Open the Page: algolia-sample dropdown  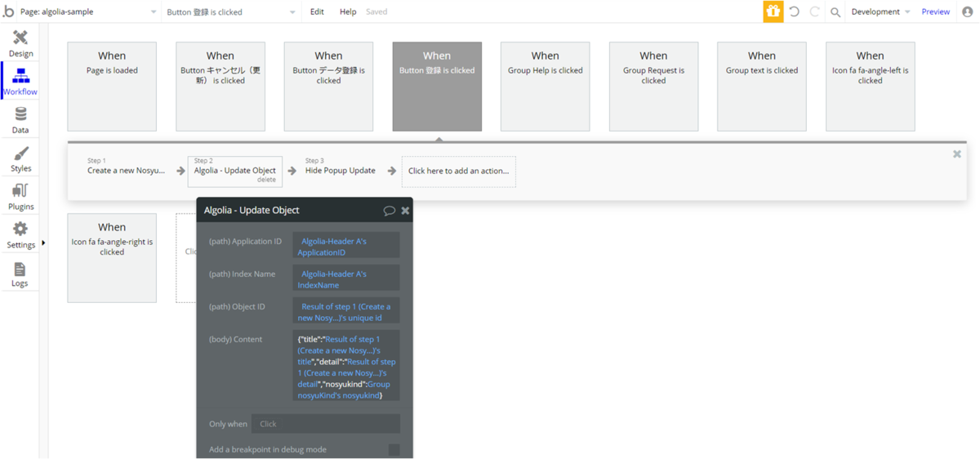tap(89, 11)
